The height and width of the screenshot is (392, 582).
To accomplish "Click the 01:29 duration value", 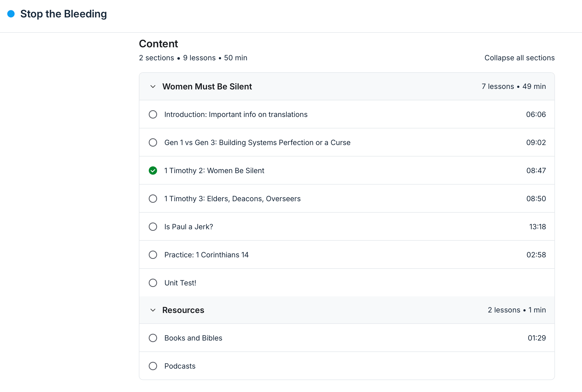I will [x=537, y=338].
